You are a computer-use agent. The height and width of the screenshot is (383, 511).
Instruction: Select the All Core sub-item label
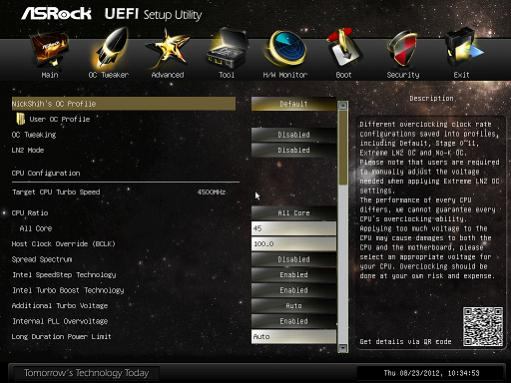[x=36, y=228]
